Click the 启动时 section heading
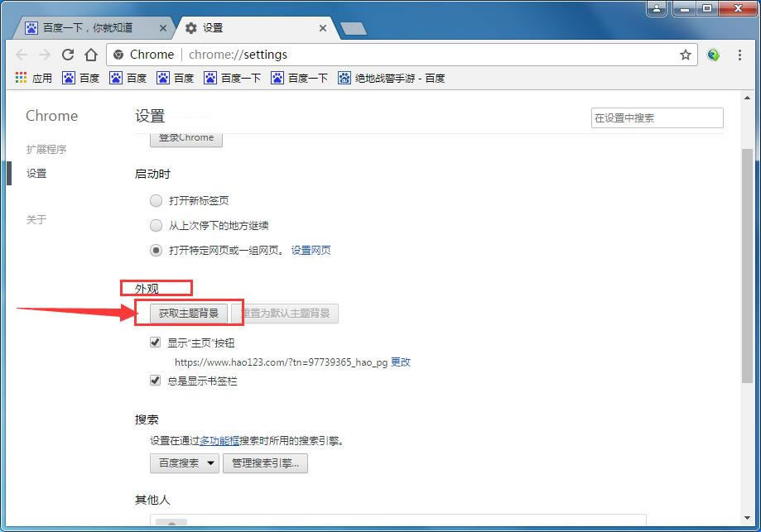Image resolution: width=761 pixels, height=532 pixels. (152, 174)
